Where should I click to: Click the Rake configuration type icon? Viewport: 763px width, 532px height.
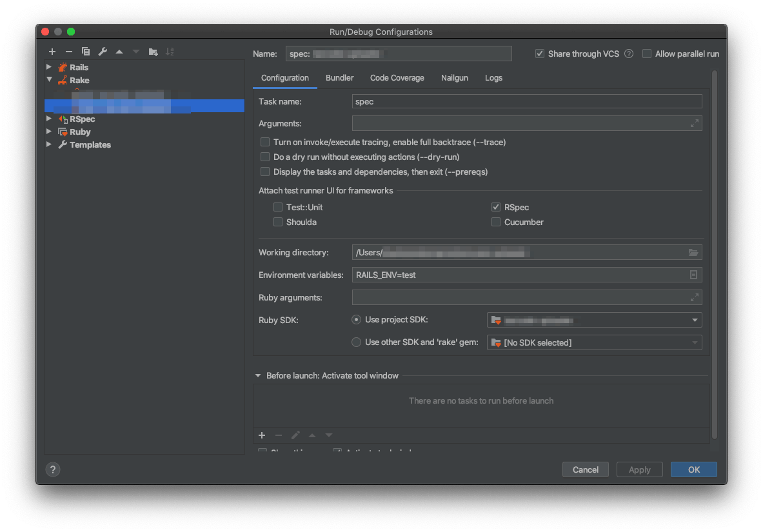(x=63, y=81)
